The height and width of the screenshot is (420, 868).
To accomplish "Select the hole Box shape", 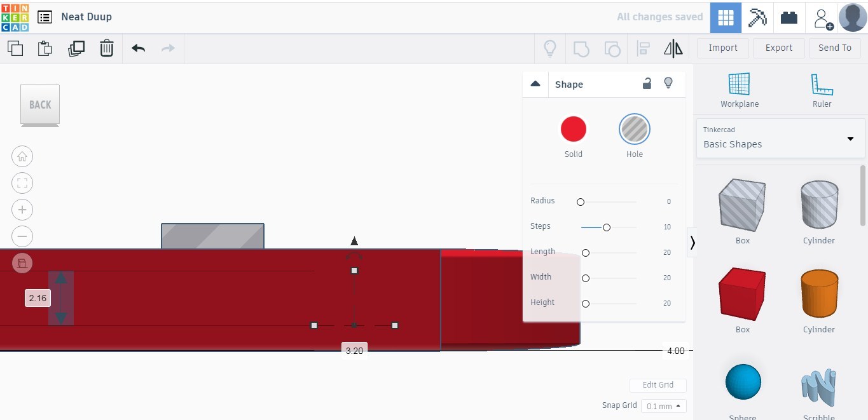I will [x=742, y=205].
